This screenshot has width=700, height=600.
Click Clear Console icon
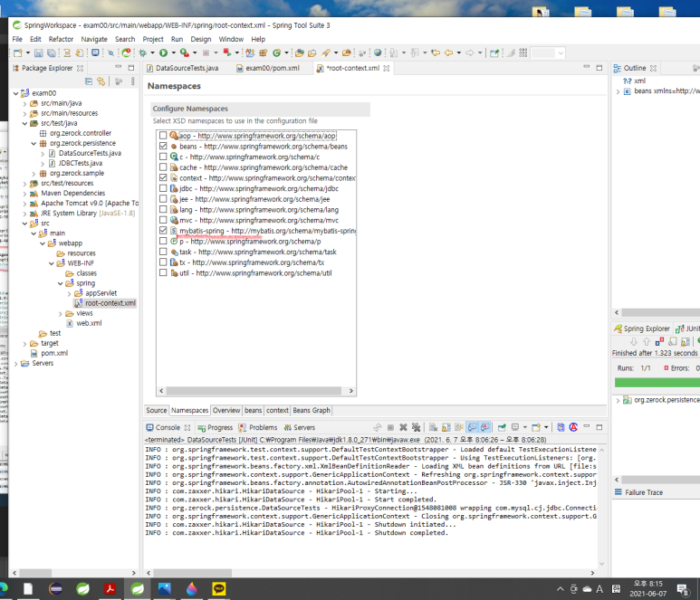click(433, 427)
